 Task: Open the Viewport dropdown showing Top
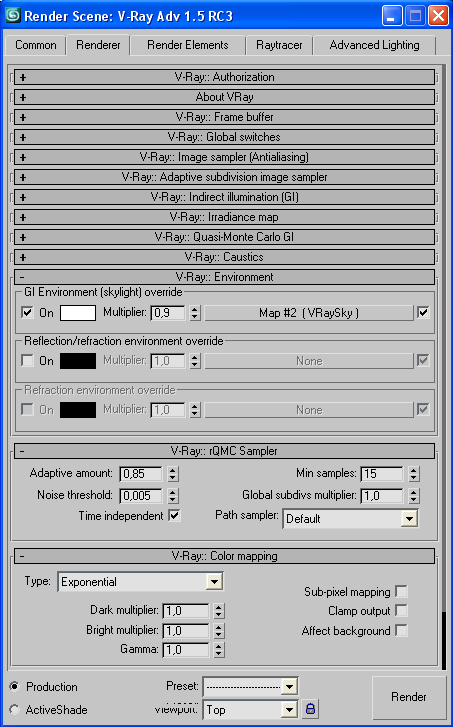[250, 709]
